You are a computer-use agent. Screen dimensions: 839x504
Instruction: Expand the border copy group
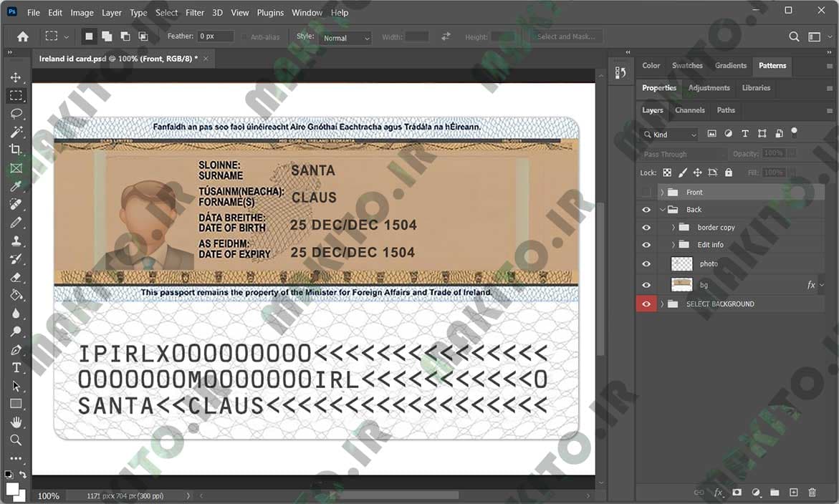(673, 227)
